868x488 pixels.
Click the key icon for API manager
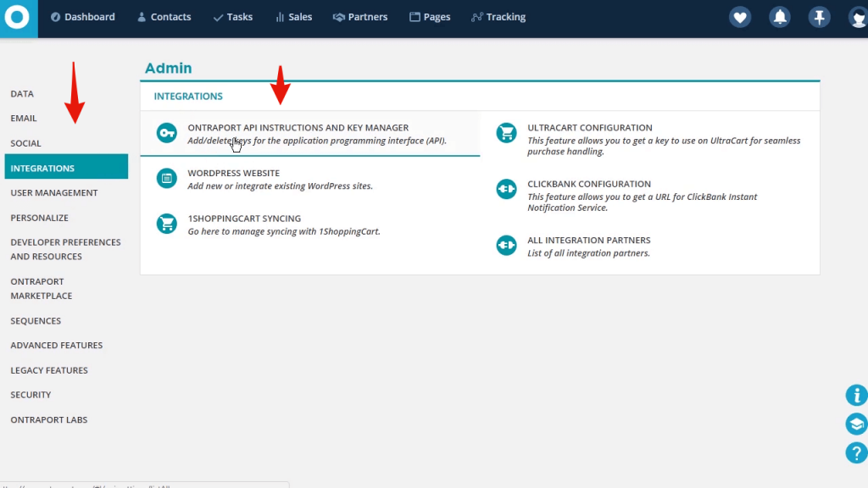[x=167, y=133]
